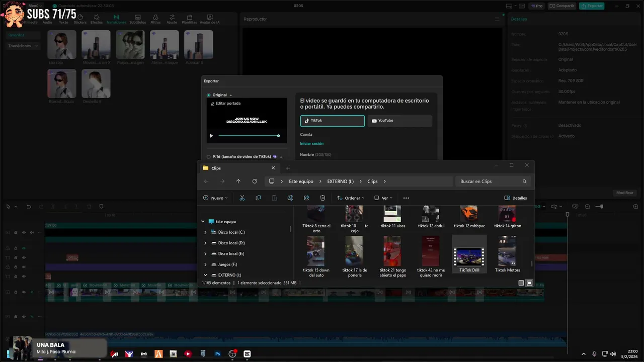Screen dimensions: 644x362
Task: Collapse the Este equipo tree node
Action: 203,221
